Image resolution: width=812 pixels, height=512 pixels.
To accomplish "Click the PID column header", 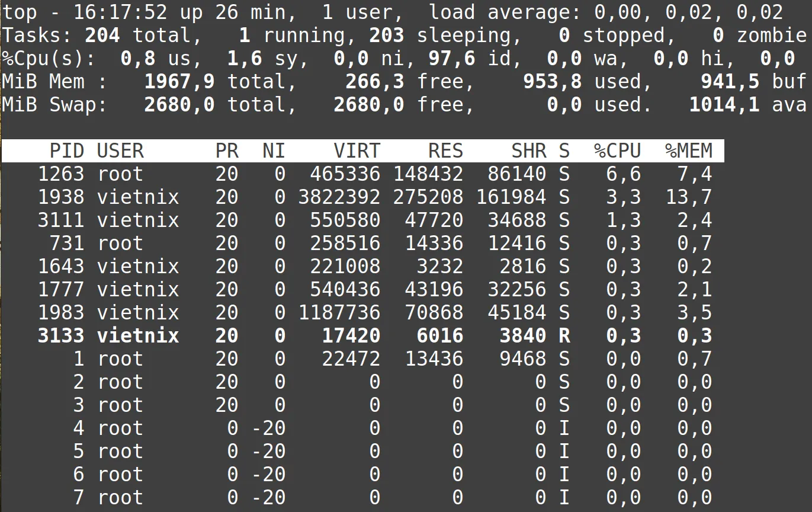I will click(x=66, y=151).
